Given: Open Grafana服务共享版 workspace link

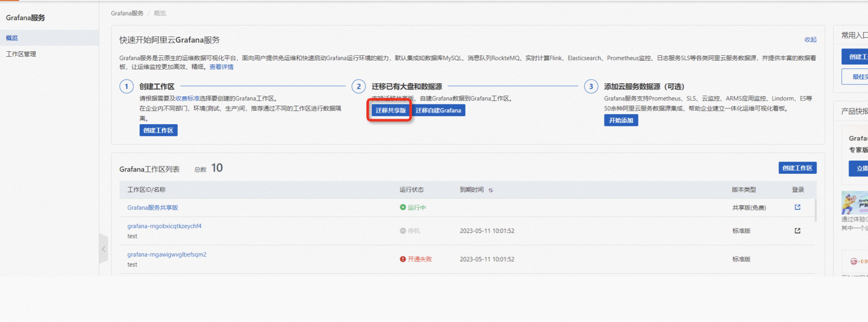Looking at the screenshot, I should [x=153, y=208].
